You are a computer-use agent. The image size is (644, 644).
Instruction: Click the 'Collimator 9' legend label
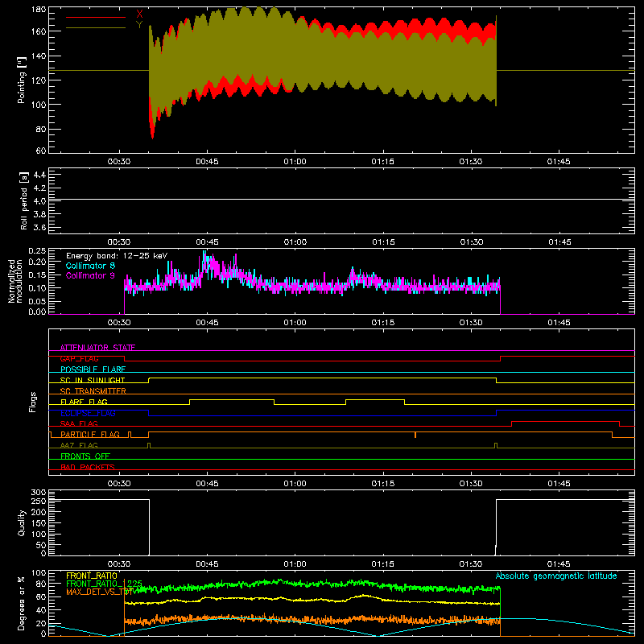90,275
